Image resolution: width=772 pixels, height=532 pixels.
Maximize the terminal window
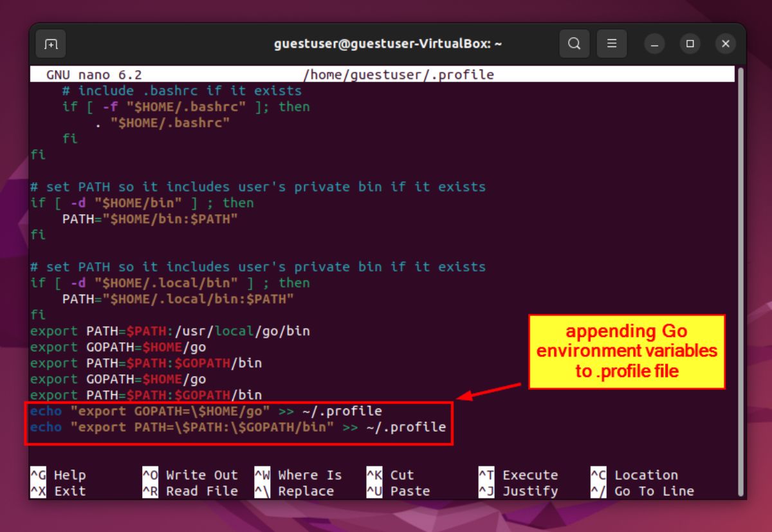(690, 44)
